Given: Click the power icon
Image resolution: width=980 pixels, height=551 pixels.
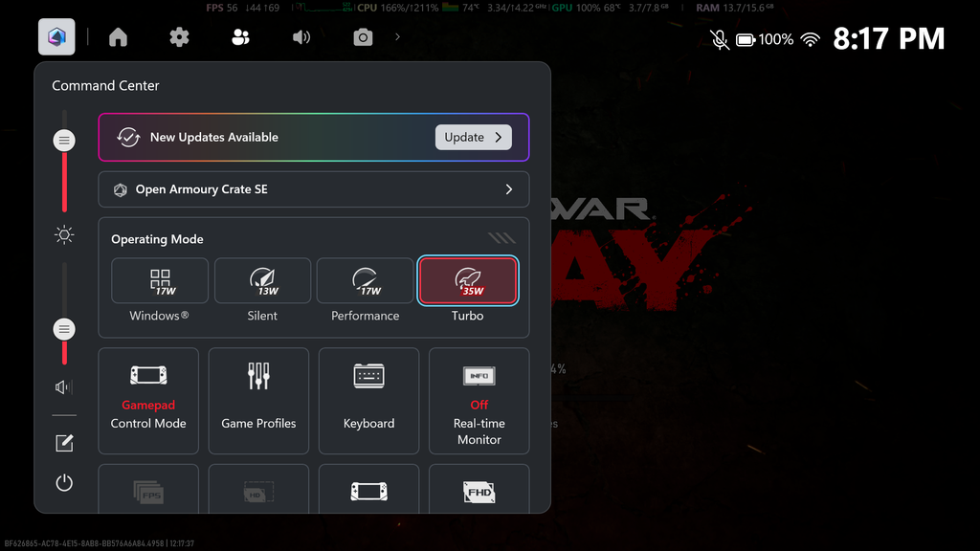Looking at the screenshot, I should click(64, 482).
